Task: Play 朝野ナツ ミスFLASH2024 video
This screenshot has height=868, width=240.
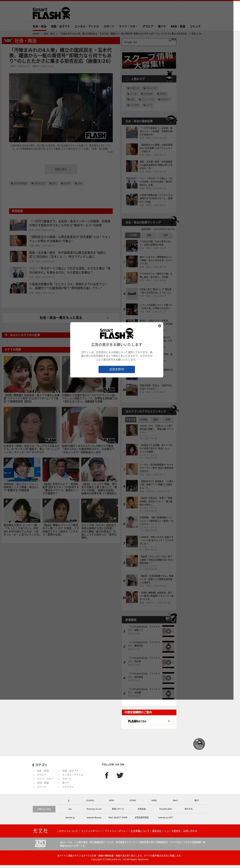Action: tap(168, 631)
